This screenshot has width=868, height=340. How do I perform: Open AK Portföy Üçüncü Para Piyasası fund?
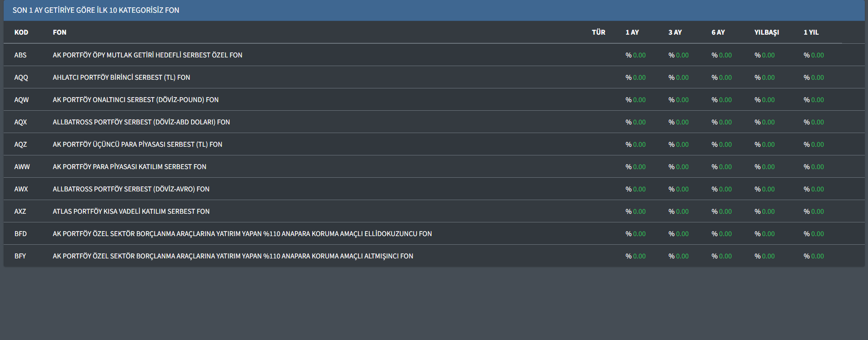pos(137,144)
